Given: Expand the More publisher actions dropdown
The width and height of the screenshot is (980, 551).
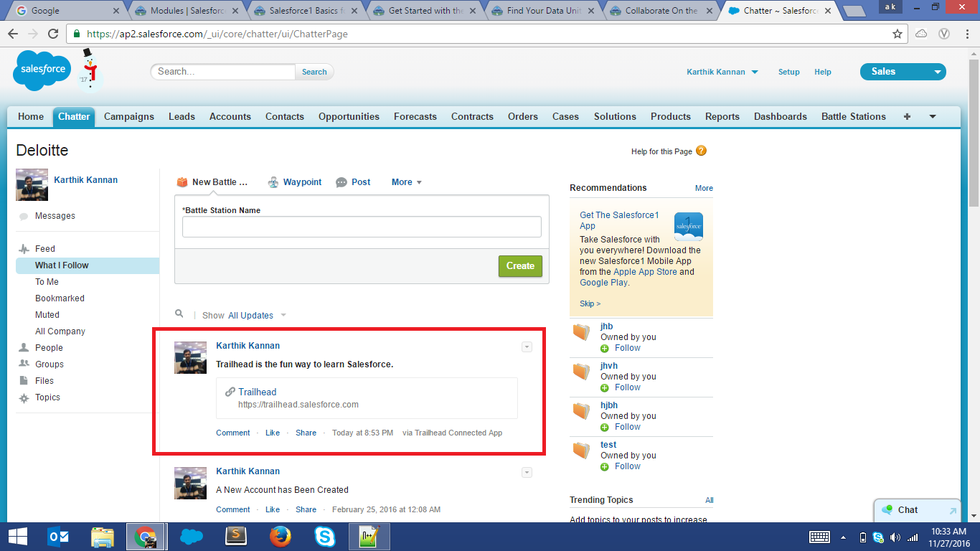Looking at the screenshot, I should (407, 182).
